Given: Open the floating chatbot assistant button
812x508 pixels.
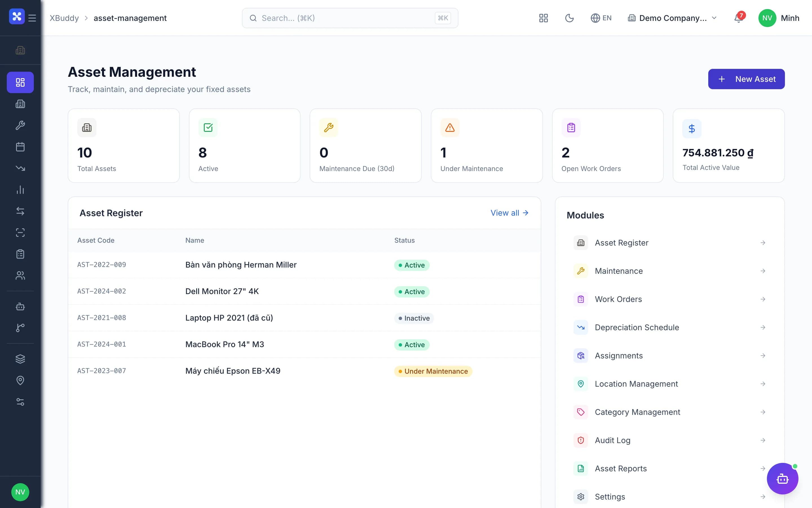Looking at the screenshot, I should coord(782,478).
